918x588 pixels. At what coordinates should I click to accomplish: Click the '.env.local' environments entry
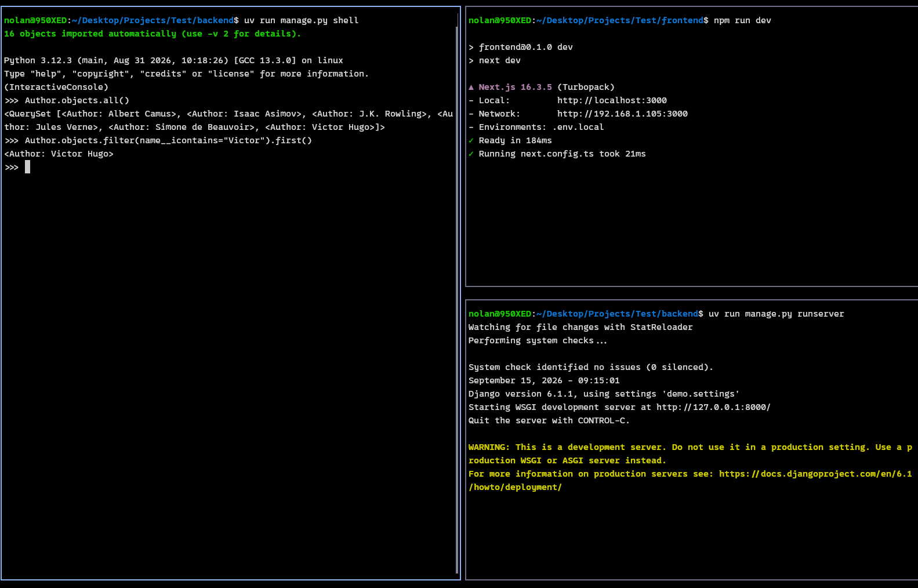[x=578, y=127]
